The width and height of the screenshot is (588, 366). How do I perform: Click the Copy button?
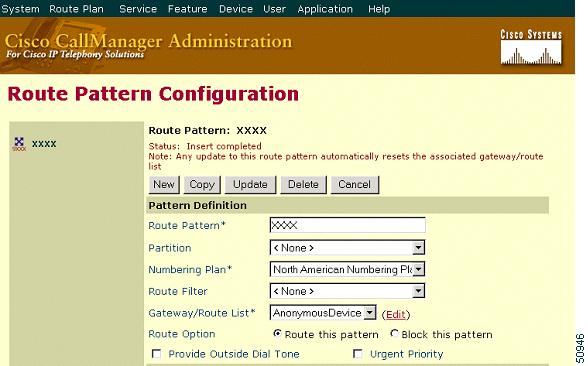[x=202, y=184]
